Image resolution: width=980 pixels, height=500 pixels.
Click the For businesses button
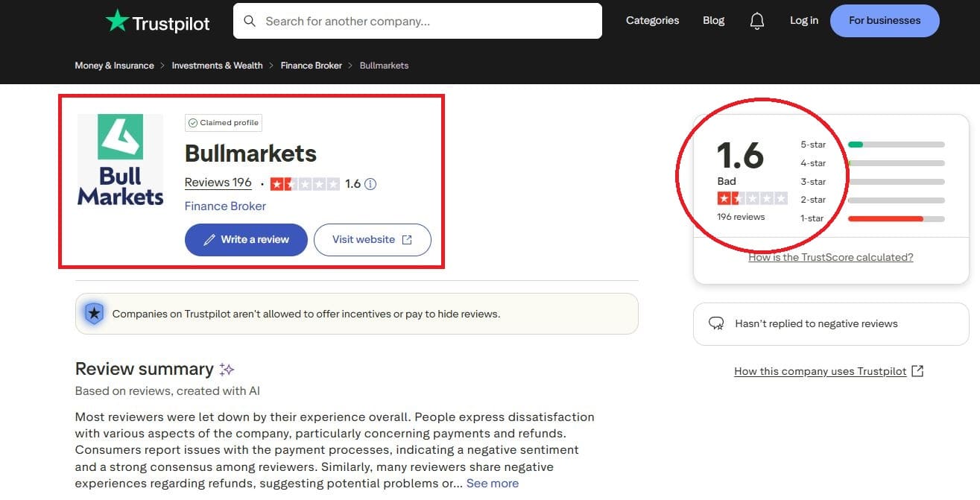(884, 21)
